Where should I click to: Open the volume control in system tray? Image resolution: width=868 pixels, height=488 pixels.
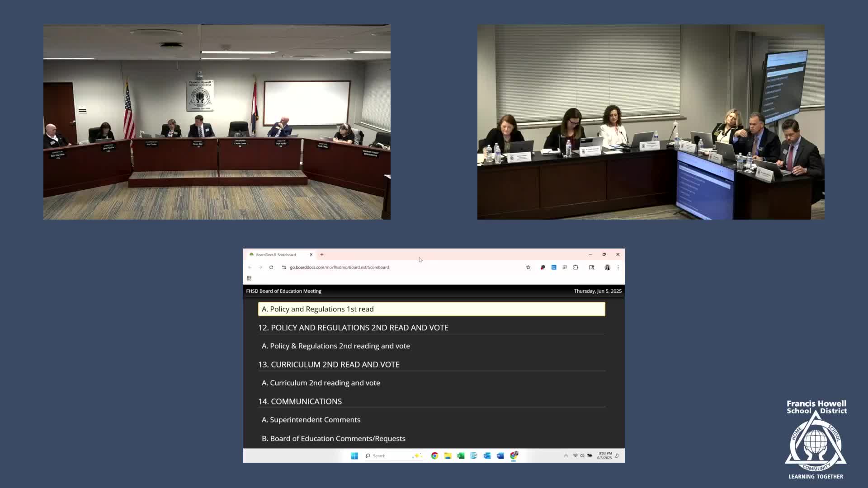click(x=582, y=455)
